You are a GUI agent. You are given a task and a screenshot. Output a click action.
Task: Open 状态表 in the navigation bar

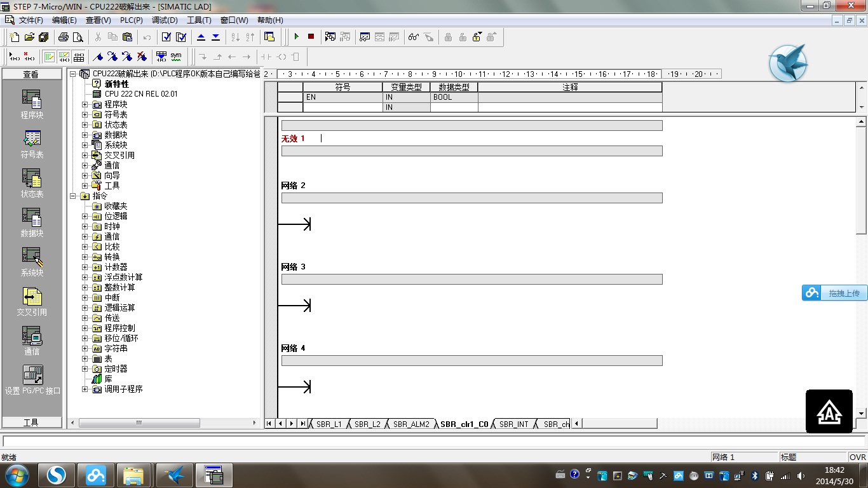(32, 184)
